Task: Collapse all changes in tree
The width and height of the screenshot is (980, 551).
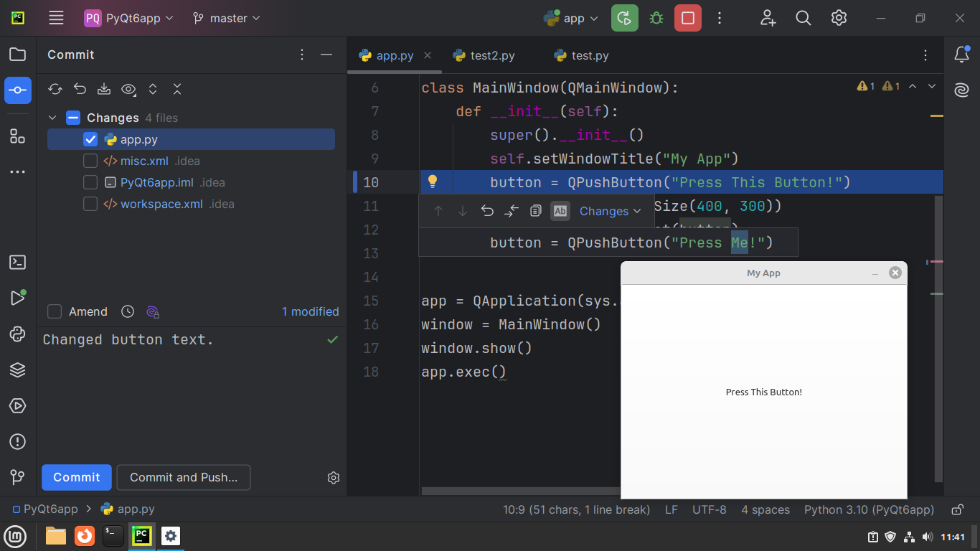Action: pyautogui.click(x=177, y=89)
